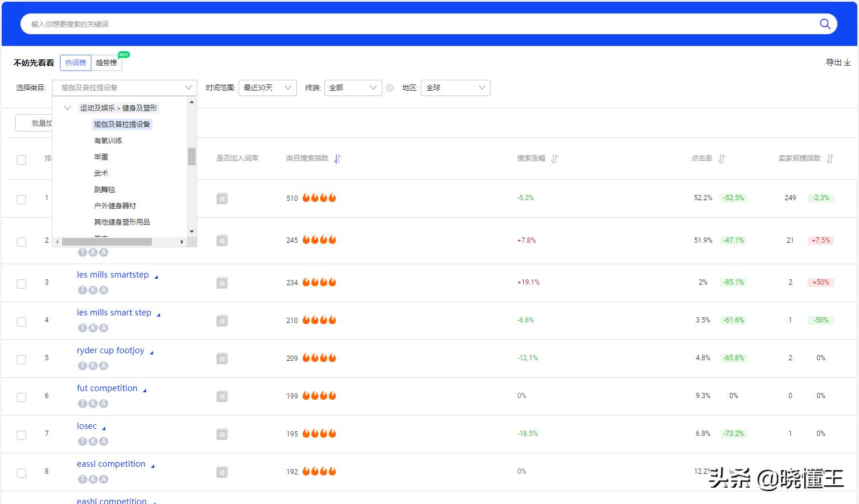
Task: Switch to the 趋势榜 tab
Action: pyautogui.click(x=107, y=63)
